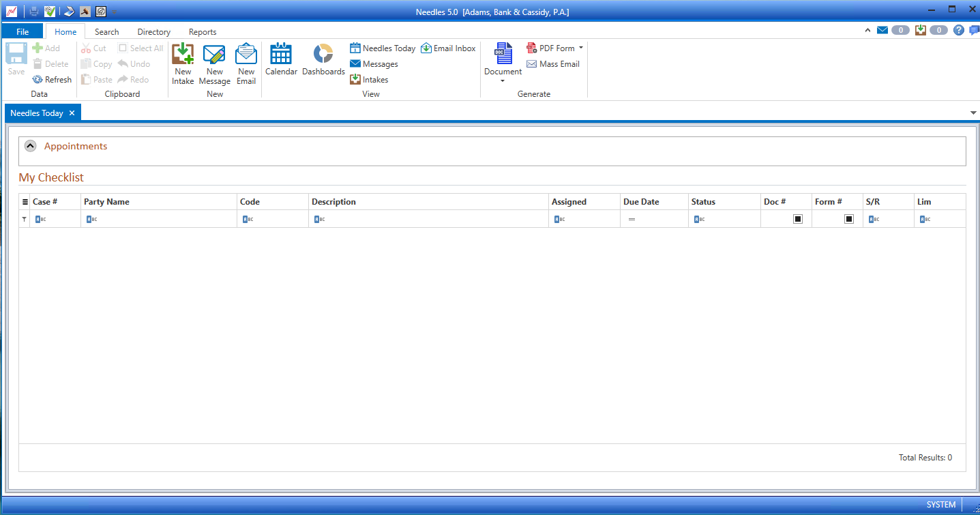Click the Case # filter field
Viewport: 980px width, 515px height.
click(55, 219)
